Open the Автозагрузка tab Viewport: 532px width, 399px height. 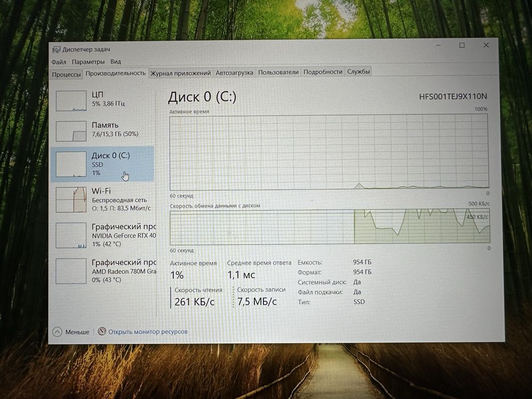coord(234,72)
